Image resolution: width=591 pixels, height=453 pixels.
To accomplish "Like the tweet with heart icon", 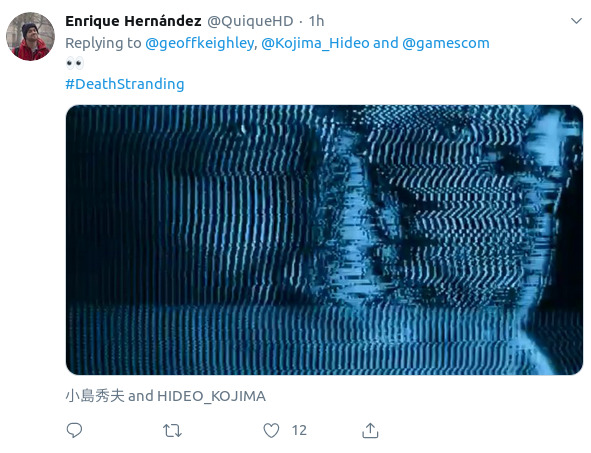I will (x=271, y=430).
